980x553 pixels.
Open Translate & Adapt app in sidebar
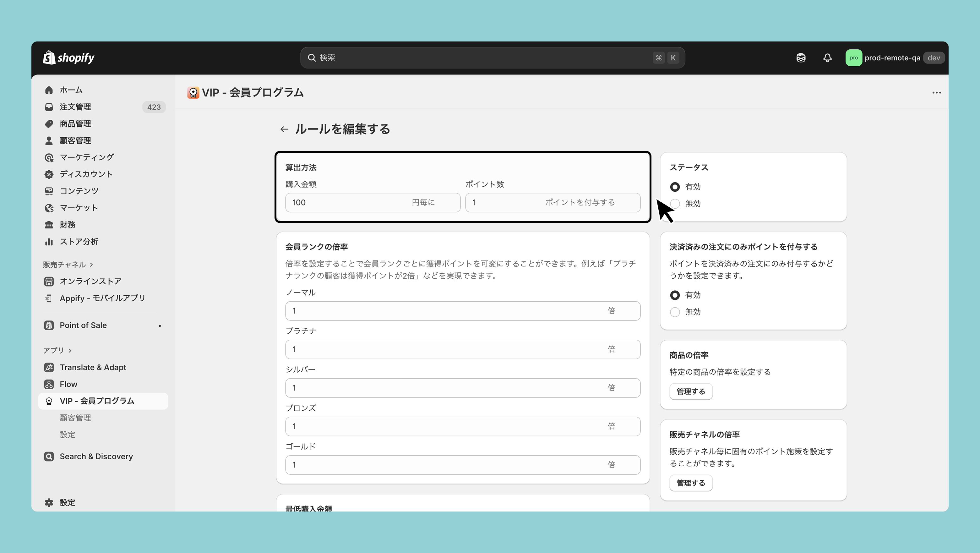pos(93,367)
